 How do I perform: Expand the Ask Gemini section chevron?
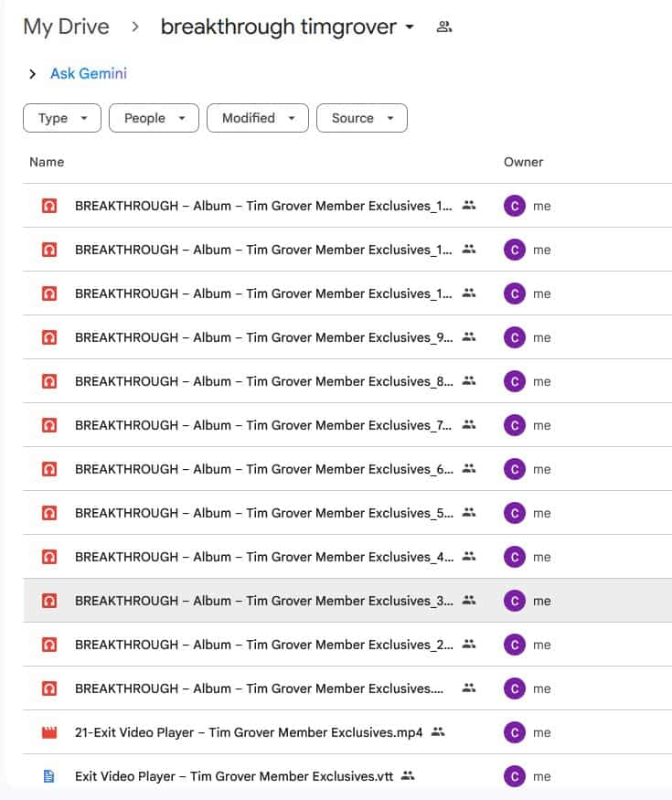pos(33,74)
